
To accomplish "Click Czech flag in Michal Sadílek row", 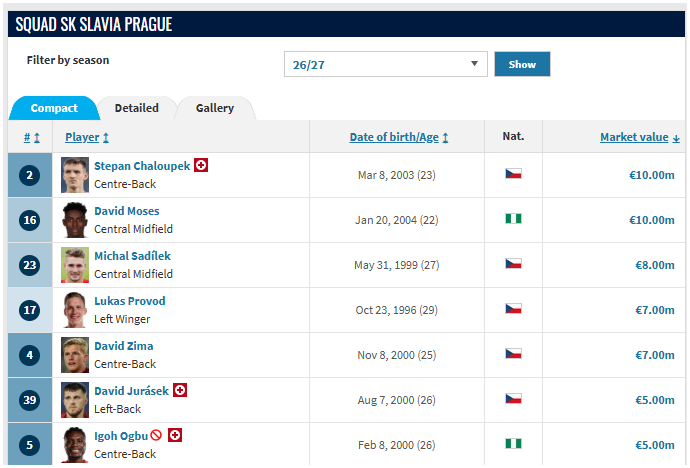I will (x=513, y=264).
